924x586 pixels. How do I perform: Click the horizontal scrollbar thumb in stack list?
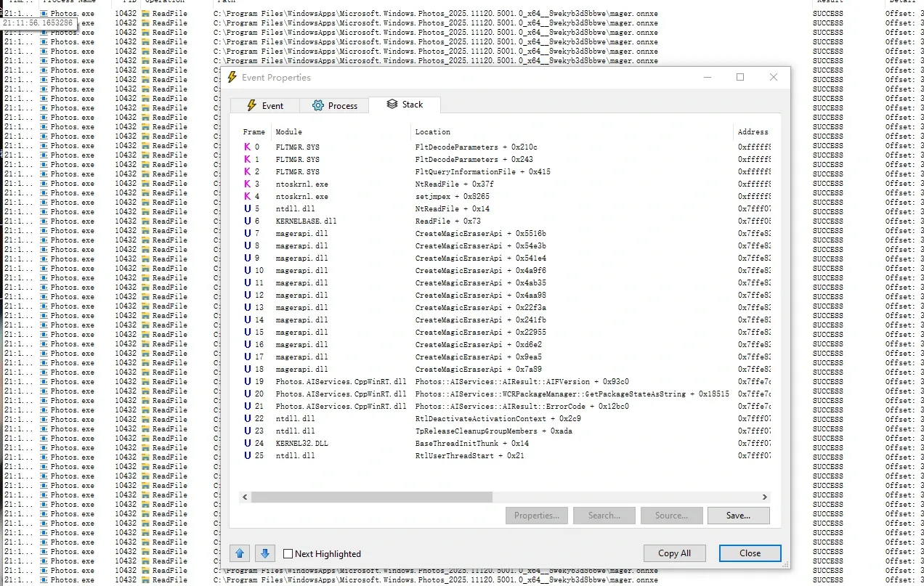point(371,497)
